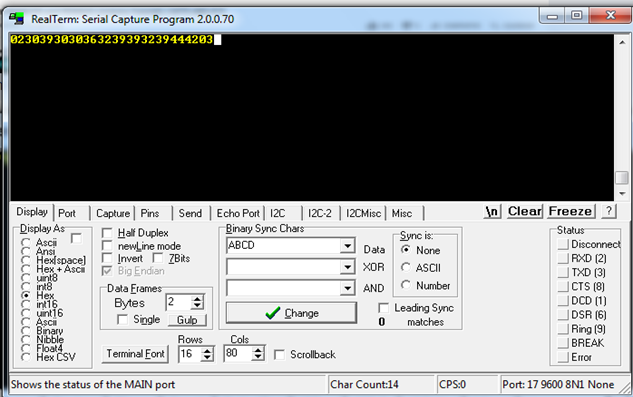The width and height of the screenshot is (633, 397).
Task: Decrease the Rows value with down arrow
Action: 207,358
